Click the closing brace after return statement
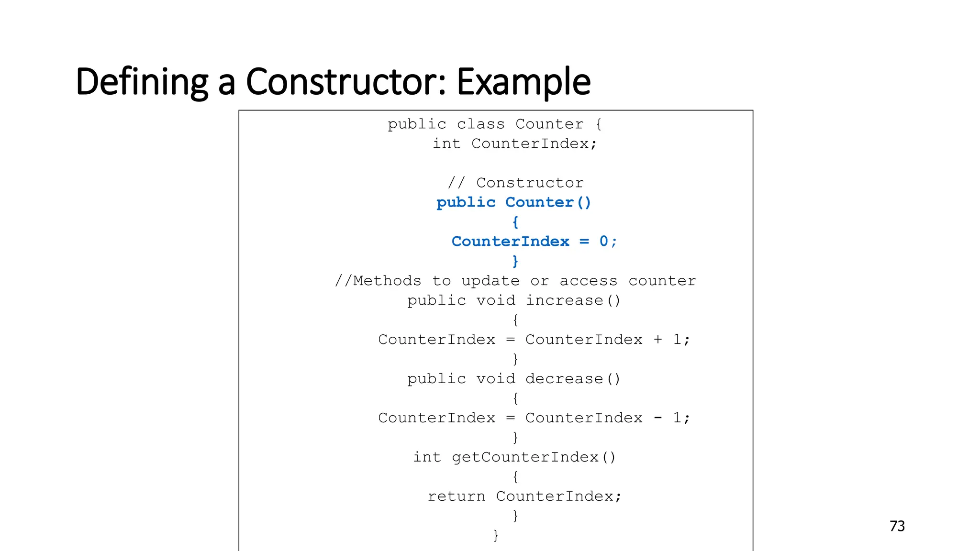This screenshot has width=980, height=551. [x=515, y=516]
